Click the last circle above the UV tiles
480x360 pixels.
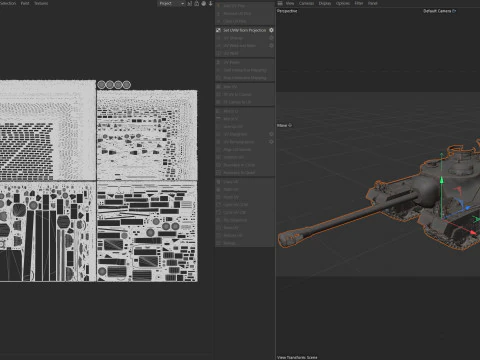(x=127, y=85)
